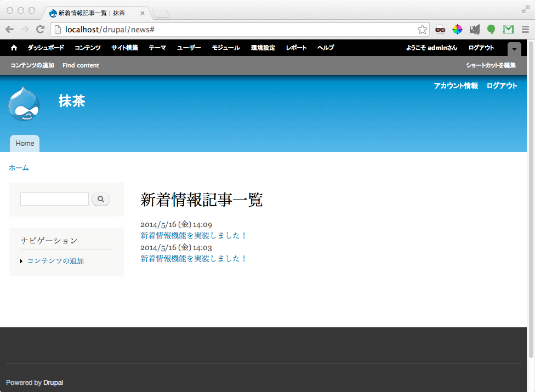Open the 14:09 新着情報機能を実装しました article
535x392 pixels.
pos(193,235)
